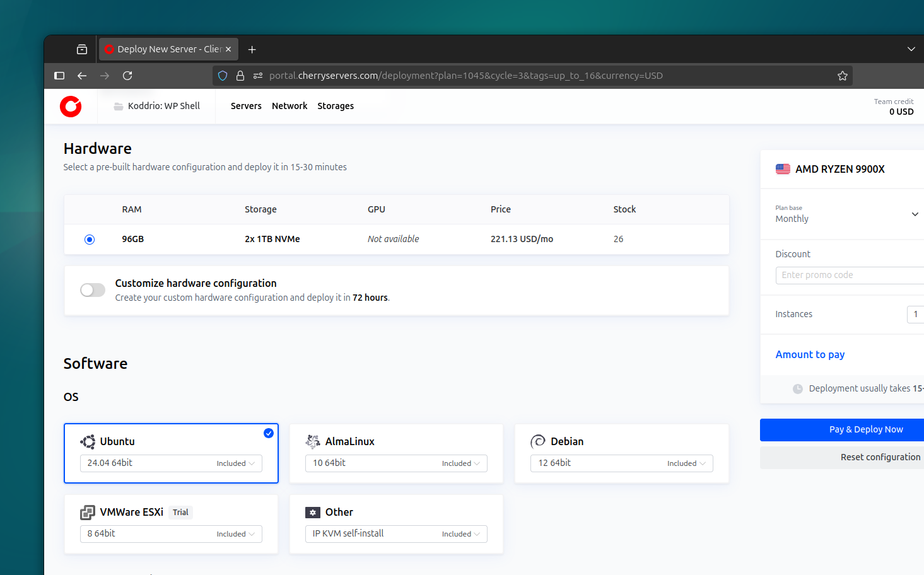
Task: Expand the VMWare ESXi 8 64bit dropdown
Action: pos(171,534)
